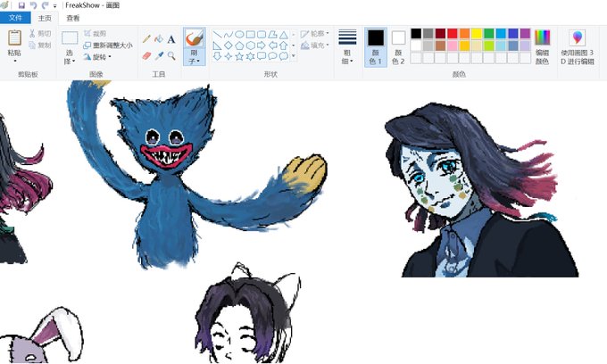This screenshot has height=364, width=607.
Task: Choose the Curve shape
Action: (229, 35)
